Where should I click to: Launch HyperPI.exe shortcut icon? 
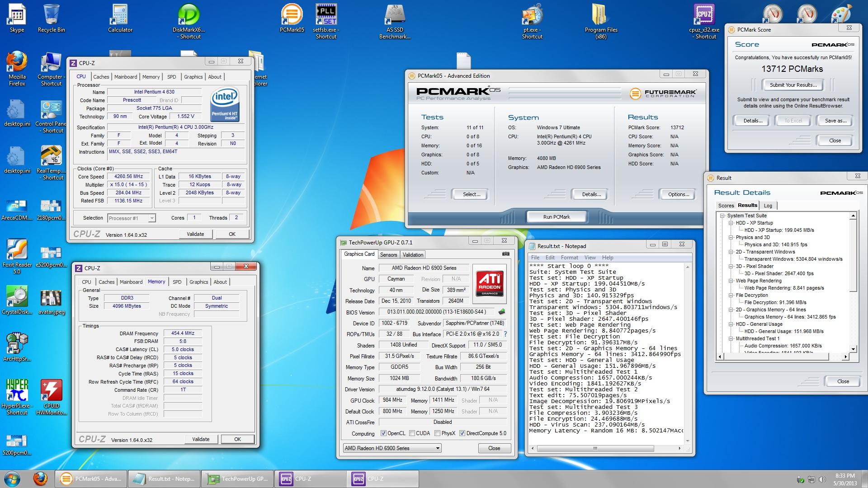point(17,397)
